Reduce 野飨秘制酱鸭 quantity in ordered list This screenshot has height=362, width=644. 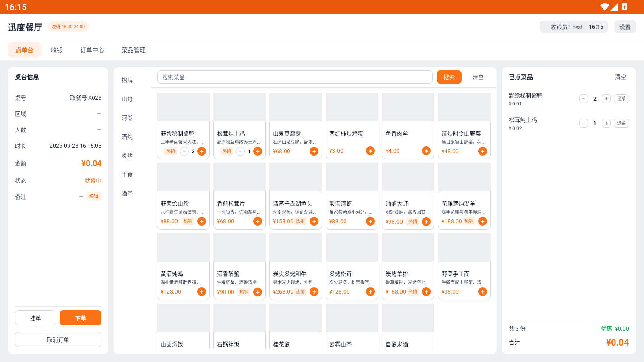[x=584, y=99]
